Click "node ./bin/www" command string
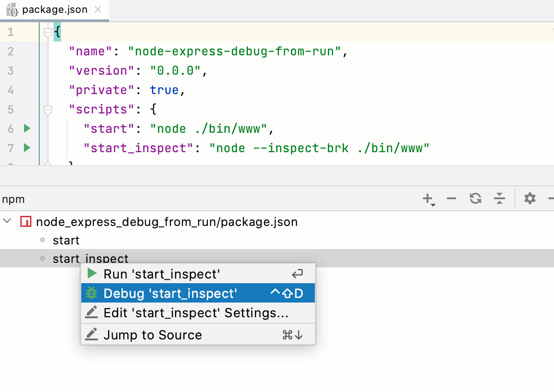This screenshot has width=554, height=392. pos(208,129)
